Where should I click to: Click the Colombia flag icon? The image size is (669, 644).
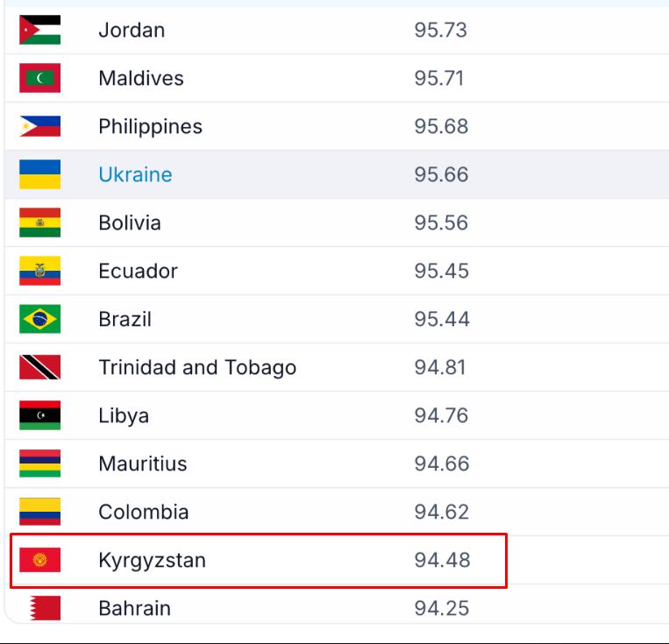(x=39, y=513)
